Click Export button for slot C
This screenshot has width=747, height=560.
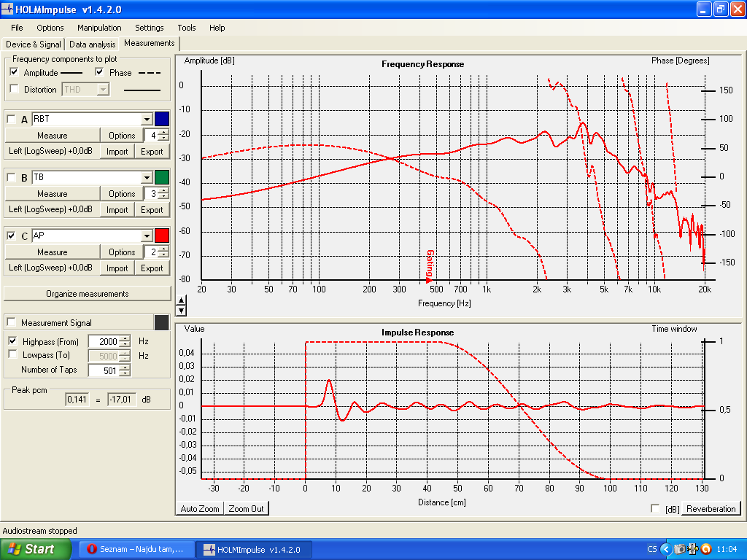click(152, 268)
